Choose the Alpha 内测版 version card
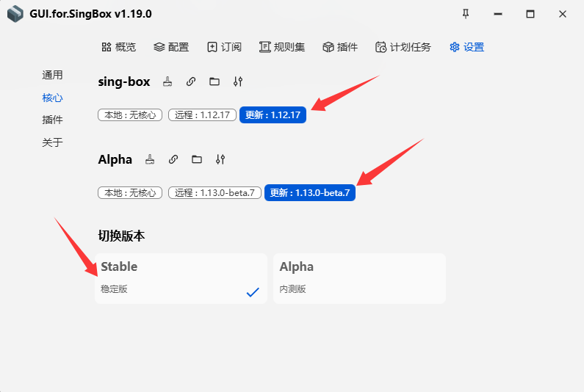Screen dimensions: 584x392 click(x=359, y=279)
